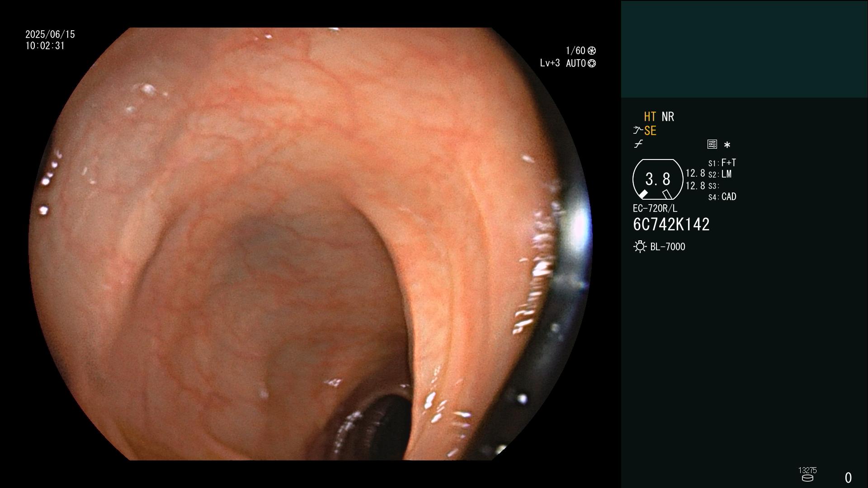Click the BL-7000 light source lamp icon
Screen dimensions: 868x488
640,247
